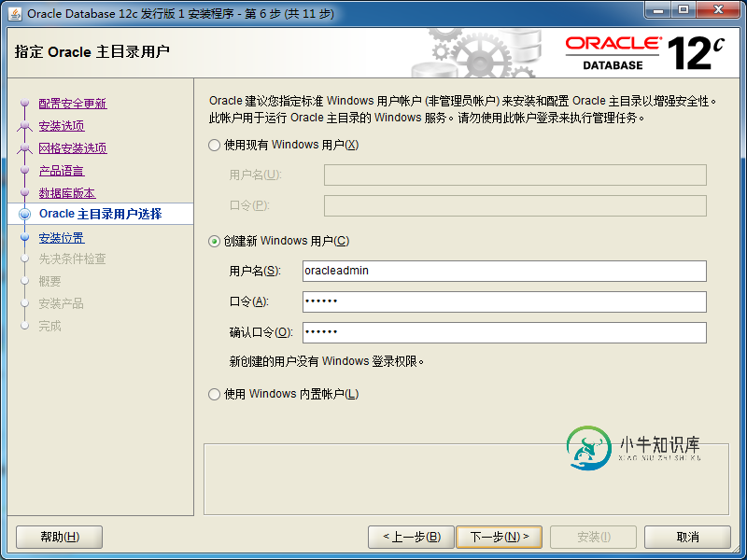Open the 产品语言 step link
The image size is (747, 560).
click(62, 171)
